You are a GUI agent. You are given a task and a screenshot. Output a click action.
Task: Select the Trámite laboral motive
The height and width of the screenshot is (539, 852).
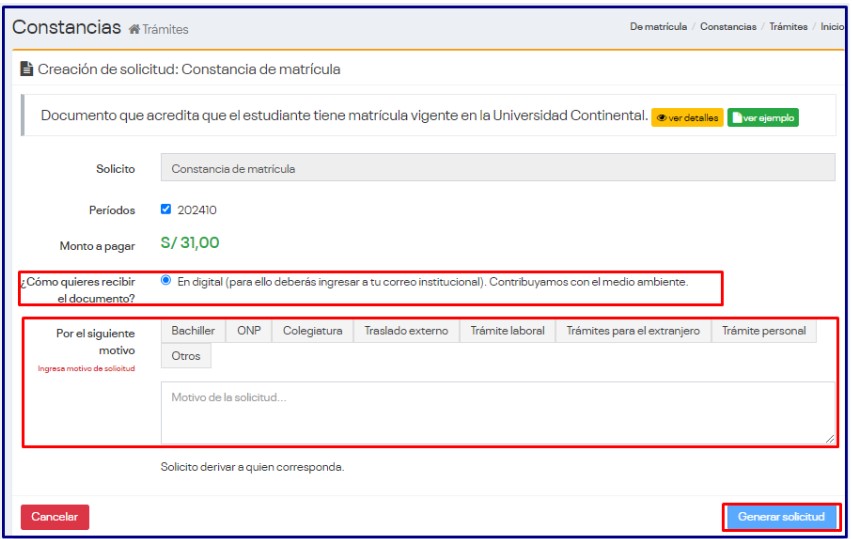508,331
